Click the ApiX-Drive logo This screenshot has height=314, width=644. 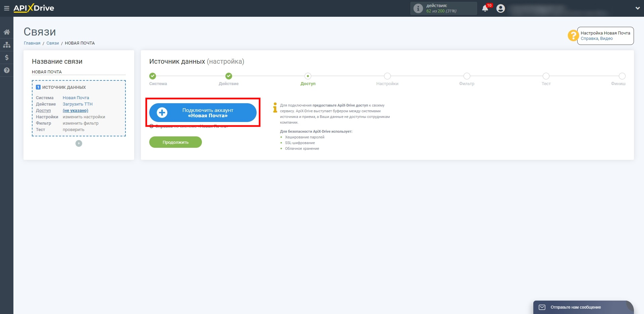pos(34,8)
